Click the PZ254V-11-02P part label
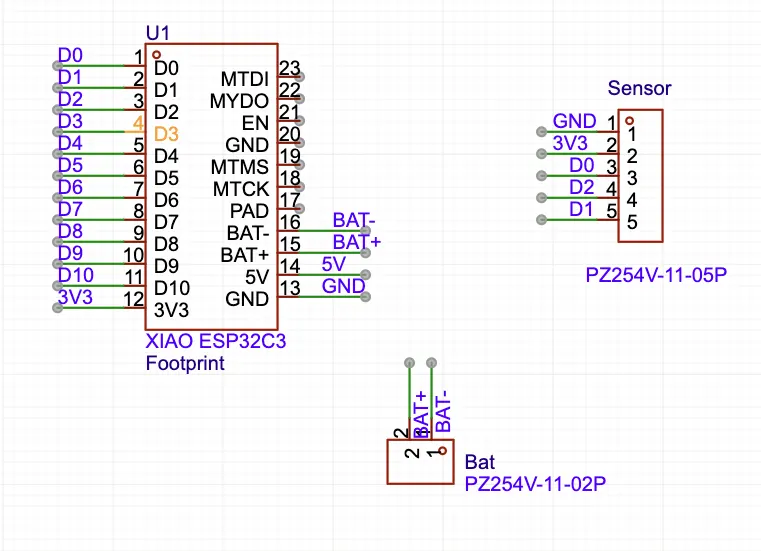 click(x=535, y=484)
